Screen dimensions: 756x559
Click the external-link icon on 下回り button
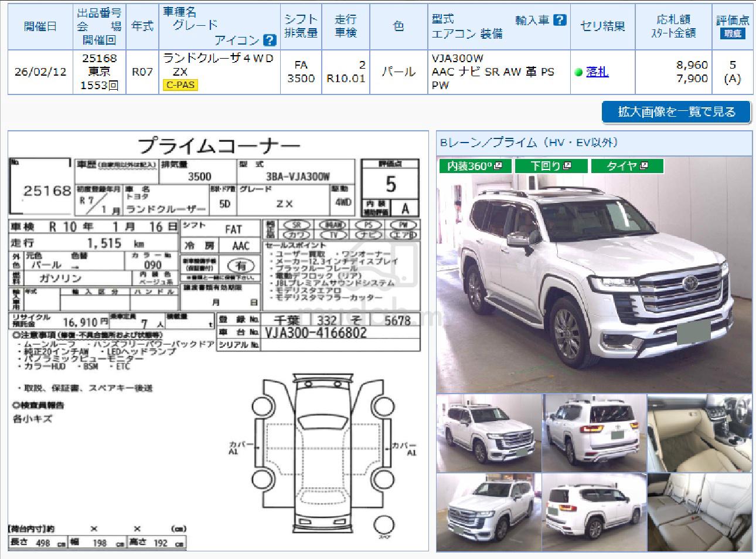pos(567,166)
